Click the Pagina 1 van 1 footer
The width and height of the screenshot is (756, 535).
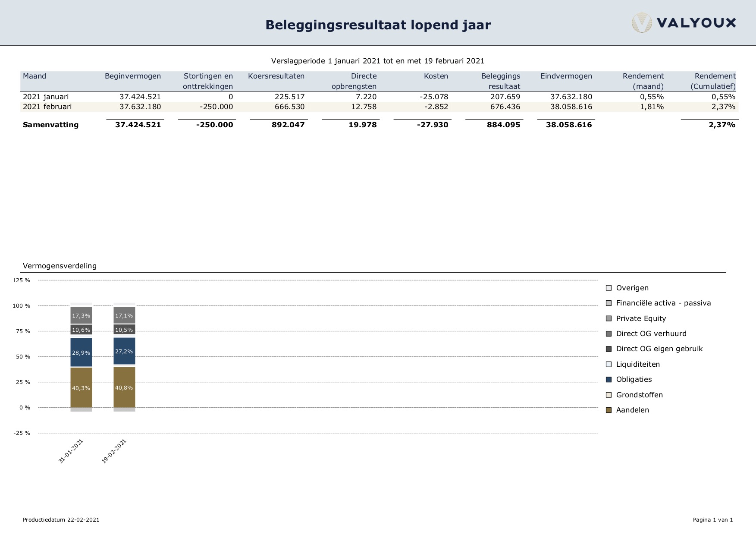point(713,519)
